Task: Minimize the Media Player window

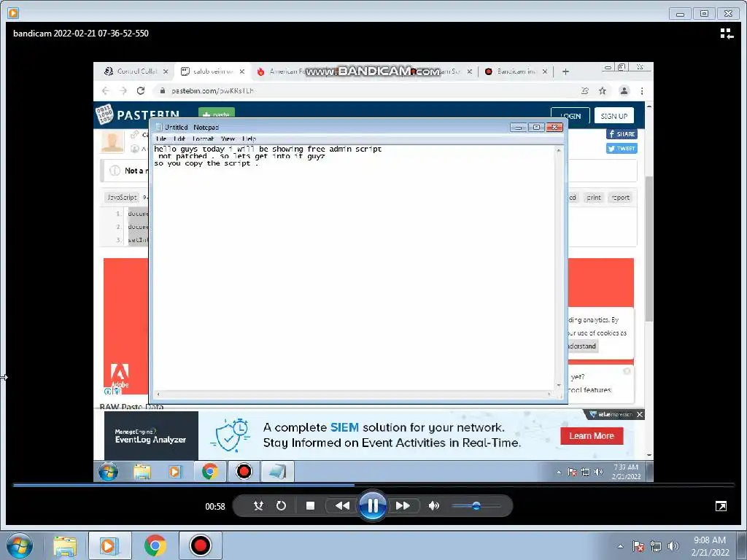Action: (680, 14)
